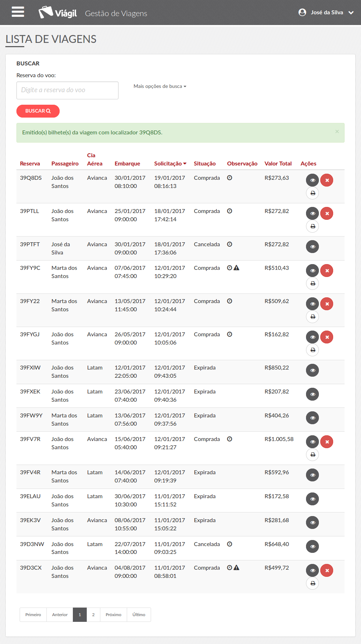Print ticket for reservation 39FV7R
The height and width of the screenshot is (644, 361).
[x=312, y=455]
